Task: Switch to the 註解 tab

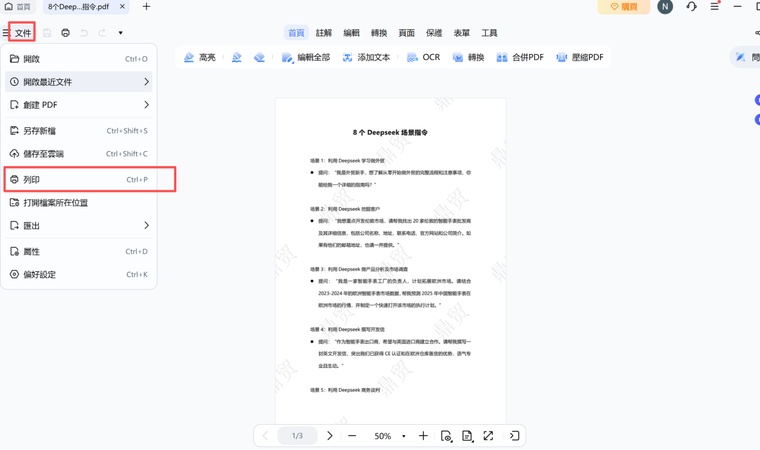Action: click(324, 33)
